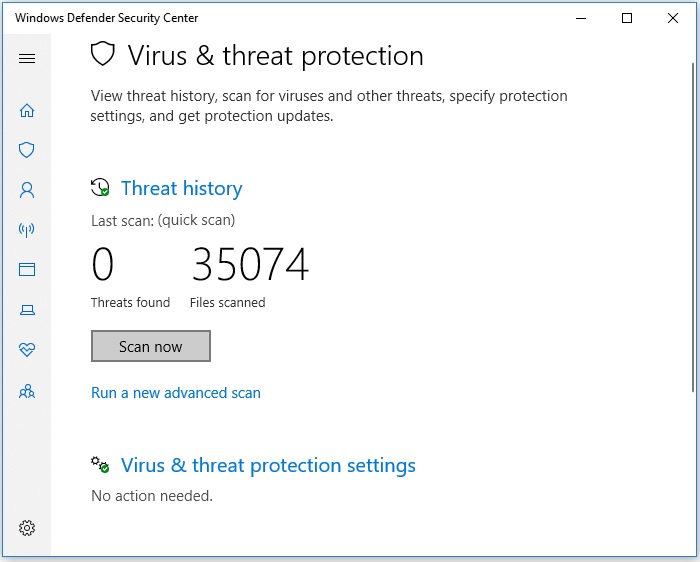Screen dimensions: 700x562
Task: Go to Home in sidebar
Action: coord(27,110)
